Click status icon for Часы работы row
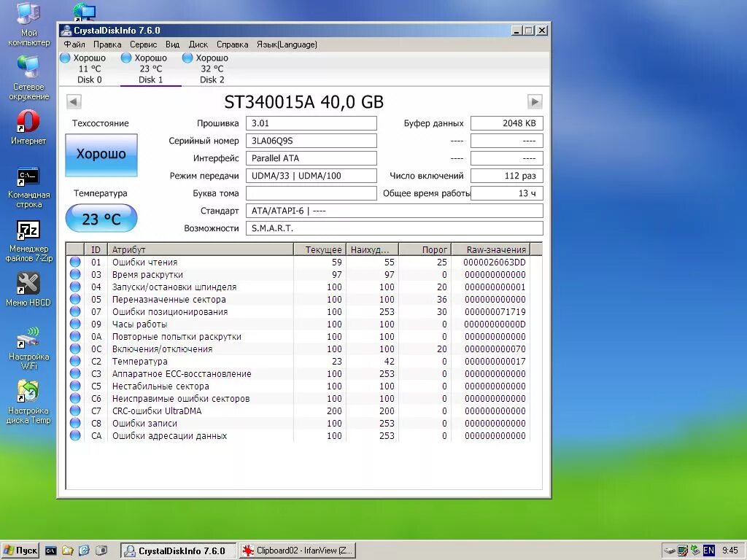The height and width of the screenshot is (560, 747). coord(75,324)
